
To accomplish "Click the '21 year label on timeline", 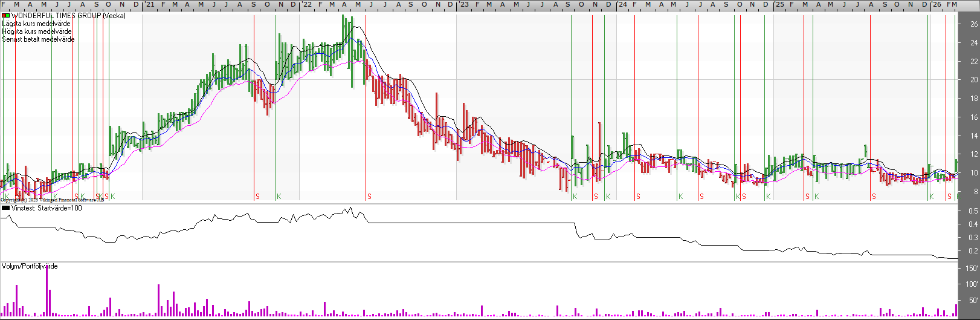I will pos(149,5).
